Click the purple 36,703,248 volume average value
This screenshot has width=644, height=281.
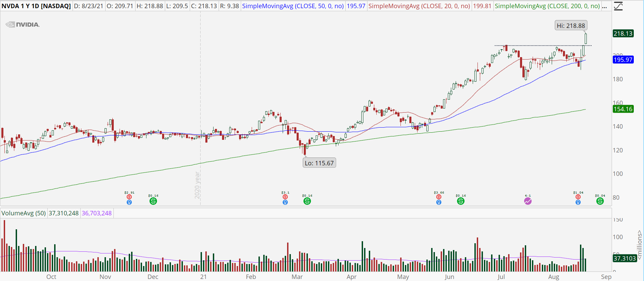pyautogui.click(x=97, y=213)
